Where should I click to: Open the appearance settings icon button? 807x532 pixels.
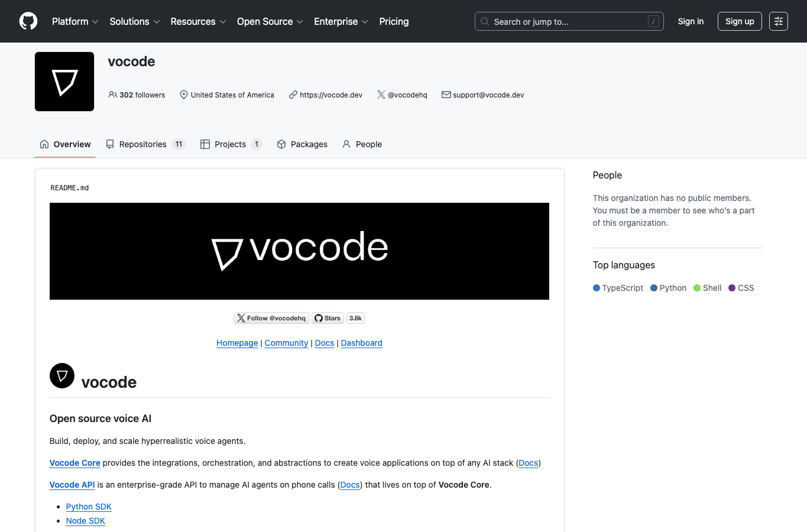779,21
